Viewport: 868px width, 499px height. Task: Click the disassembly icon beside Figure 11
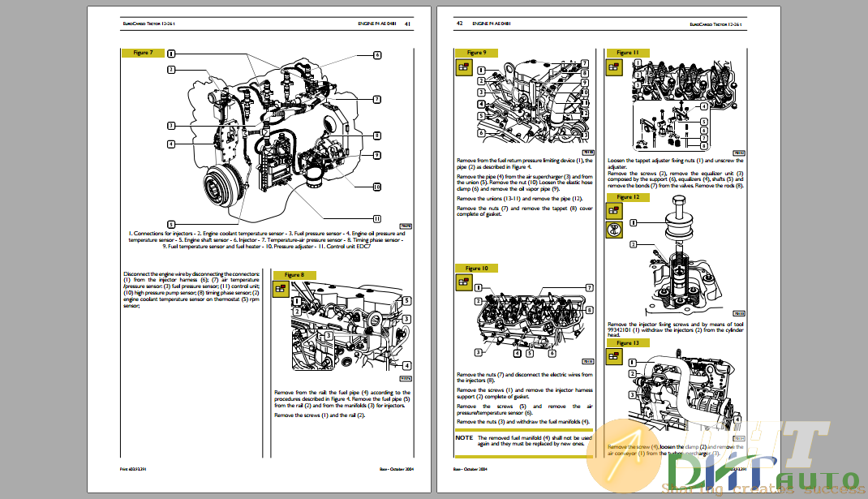[614, 67]
